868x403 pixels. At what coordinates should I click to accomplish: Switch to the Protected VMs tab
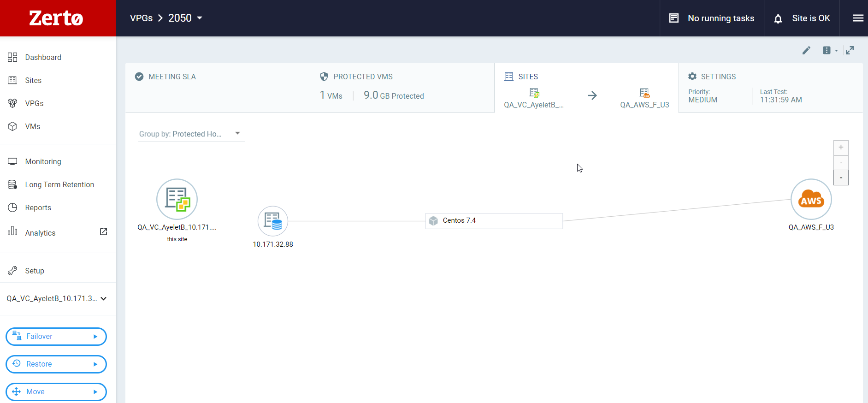(402, 88)
